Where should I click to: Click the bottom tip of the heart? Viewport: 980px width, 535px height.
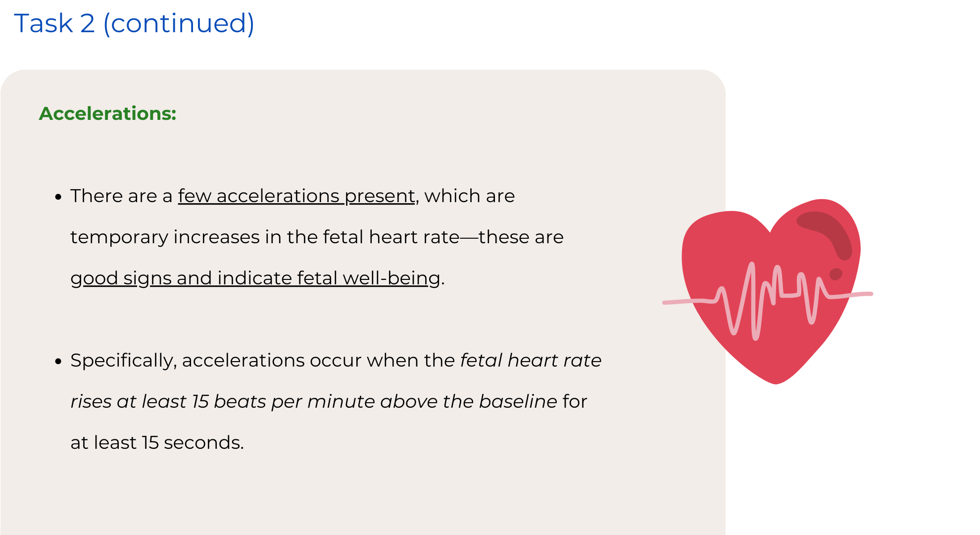click(x=776, y=381)
